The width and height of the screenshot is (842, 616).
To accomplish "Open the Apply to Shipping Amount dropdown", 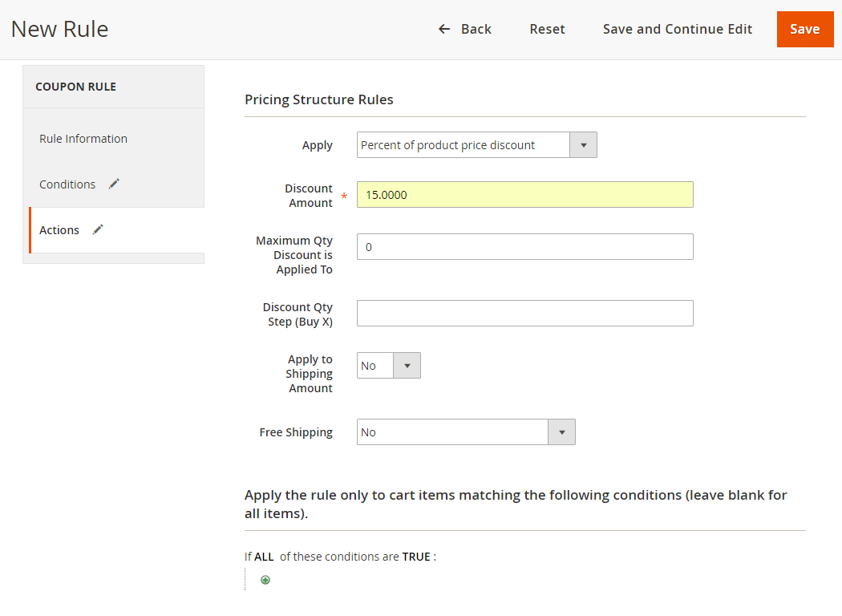I will click(x=389, y=366).
